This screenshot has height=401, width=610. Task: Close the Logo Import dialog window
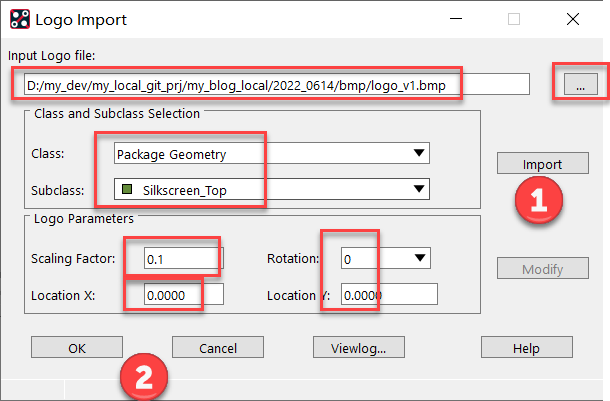tap(572, 20)
